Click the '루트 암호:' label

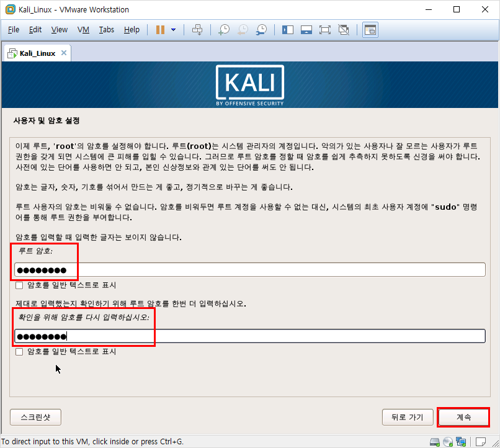pos(35,251)
